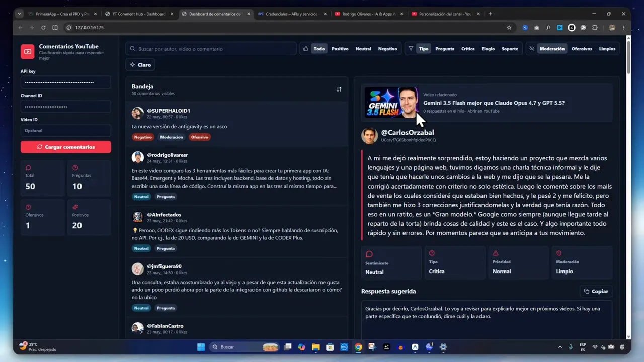Select the Moderación all filter
The width and height of the screenshot is (644, 362).
(552, 49)
